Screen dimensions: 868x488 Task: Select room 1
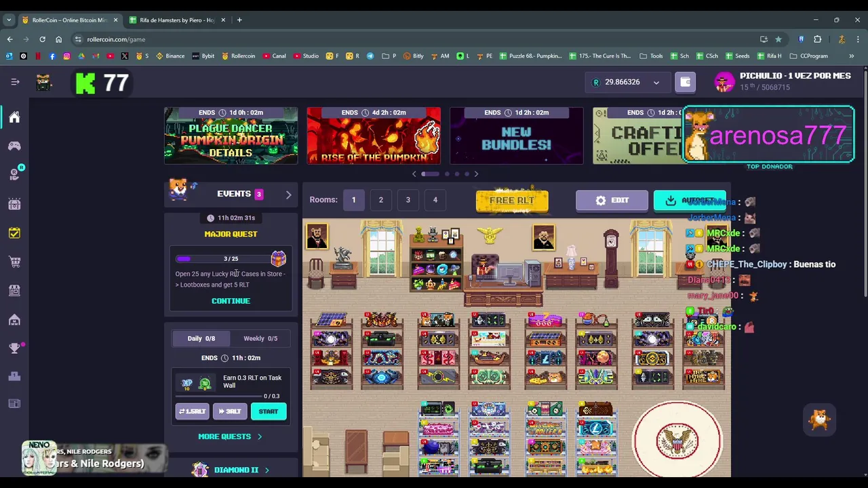click(353, 200)
